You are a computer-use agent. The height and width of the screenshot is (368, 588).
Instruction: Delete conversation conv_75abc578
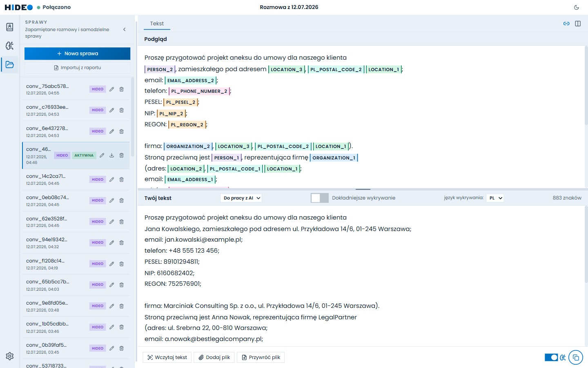(x=121, y=89)
